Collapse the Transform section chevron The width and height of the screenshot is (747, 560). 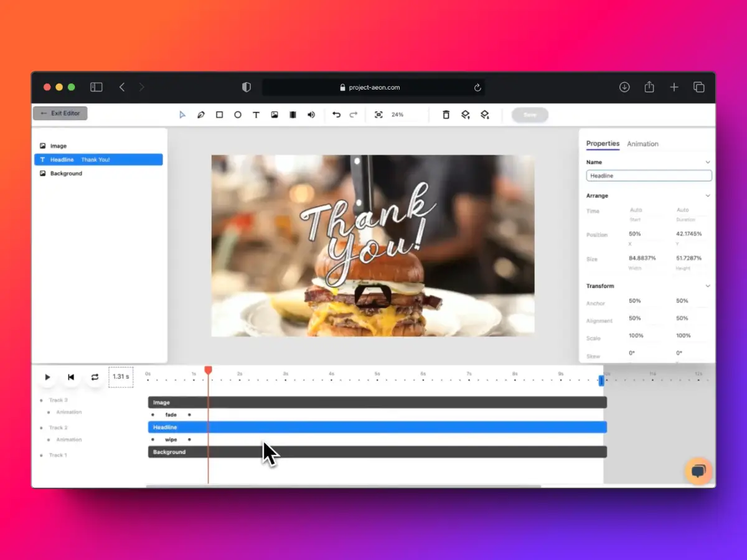708,286
